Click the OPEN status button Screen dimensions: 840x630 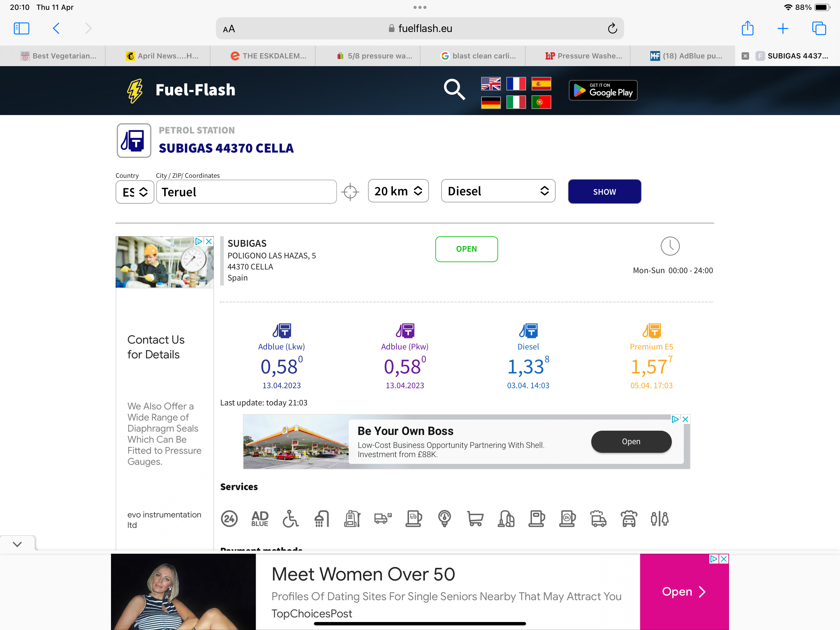466,249
